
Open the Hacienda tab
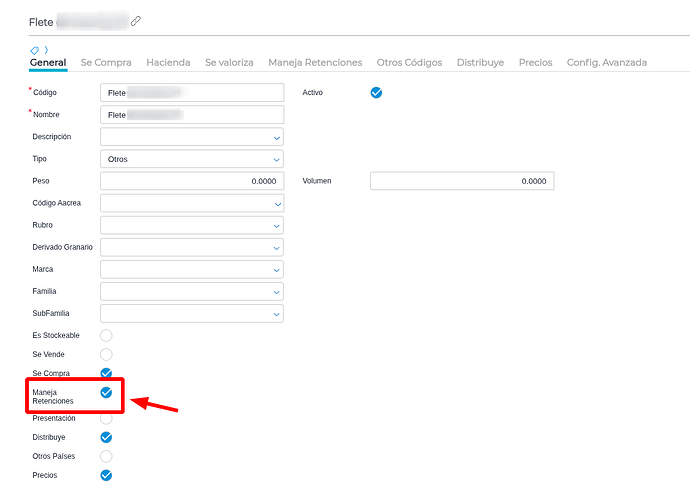coord(168,62)
